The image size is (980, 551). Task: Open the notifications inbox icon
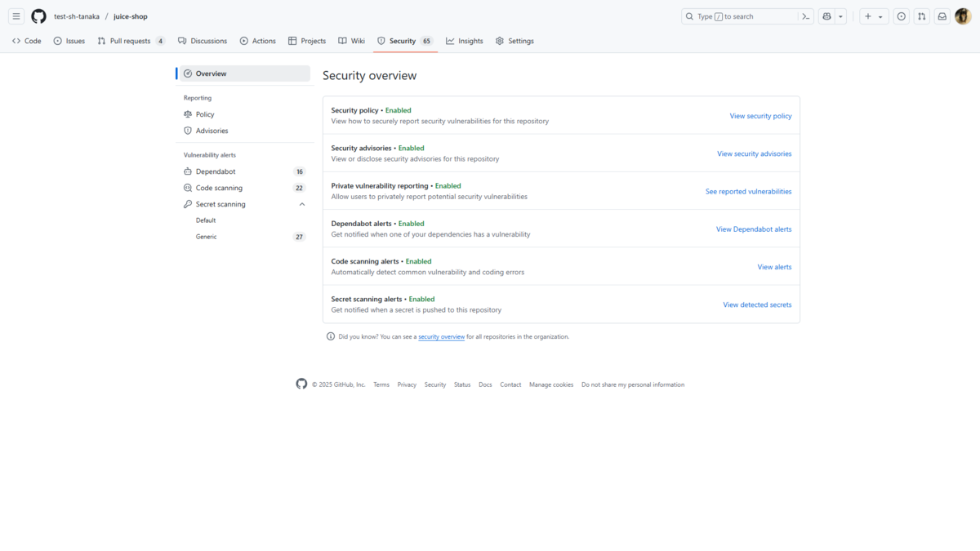click(942, 16)
